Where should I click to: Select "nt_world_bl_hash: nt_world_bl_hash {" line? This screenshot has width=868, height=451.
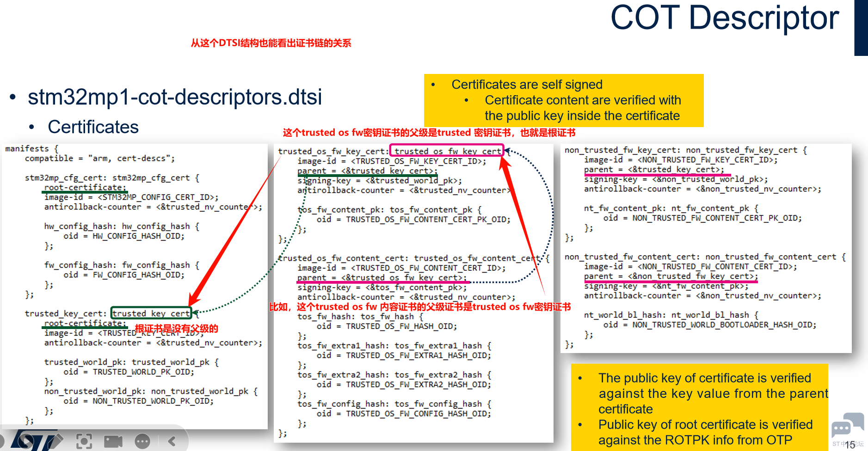coord(671,315)
